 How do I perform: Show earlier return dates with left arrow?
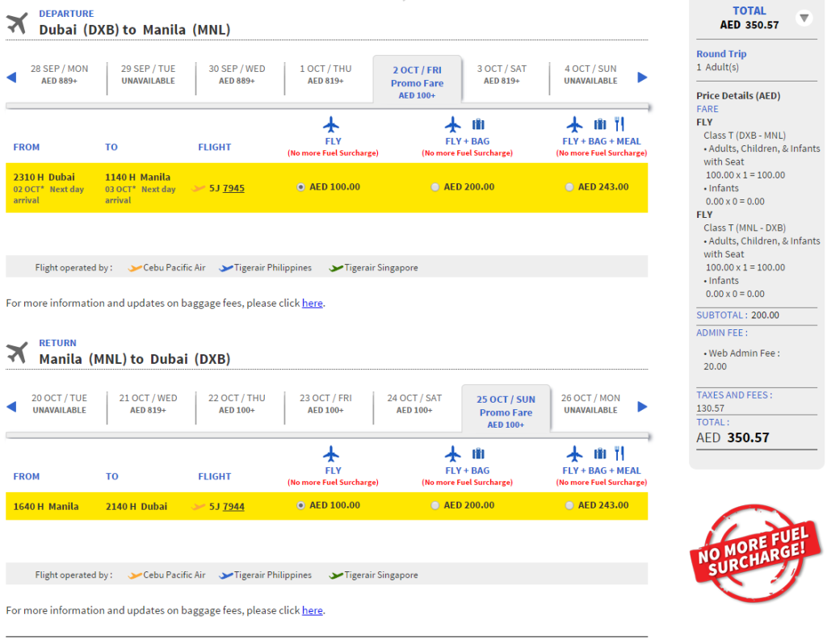point(11,407)
